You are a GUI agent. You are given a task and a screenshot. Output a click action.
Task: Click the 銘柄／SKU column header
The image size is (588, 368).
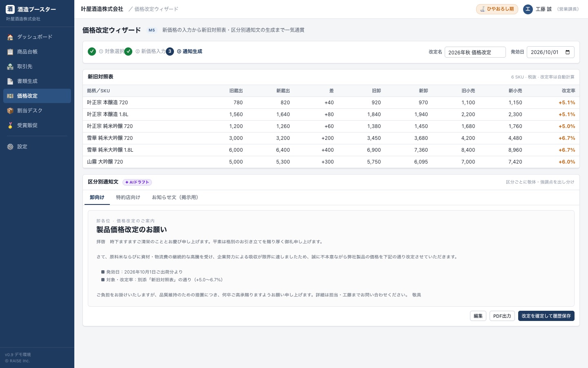click(98, 91)
